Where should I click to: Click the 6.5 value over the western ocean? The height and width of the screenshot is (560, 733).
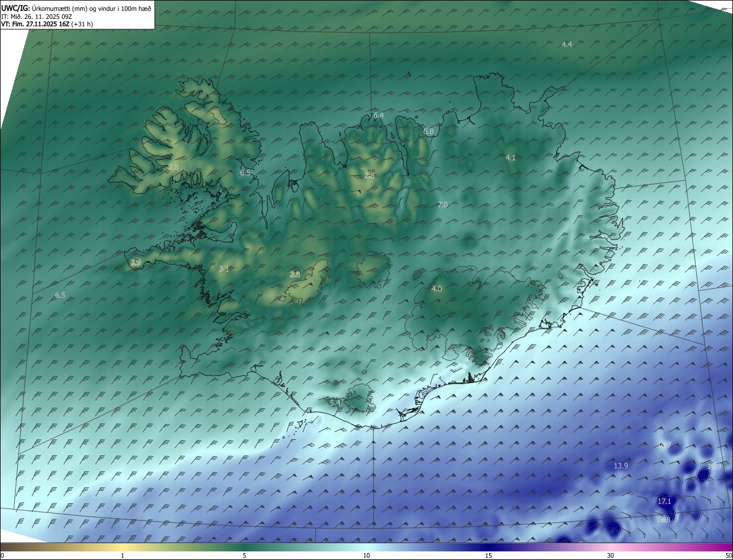(x=60, y=295)
